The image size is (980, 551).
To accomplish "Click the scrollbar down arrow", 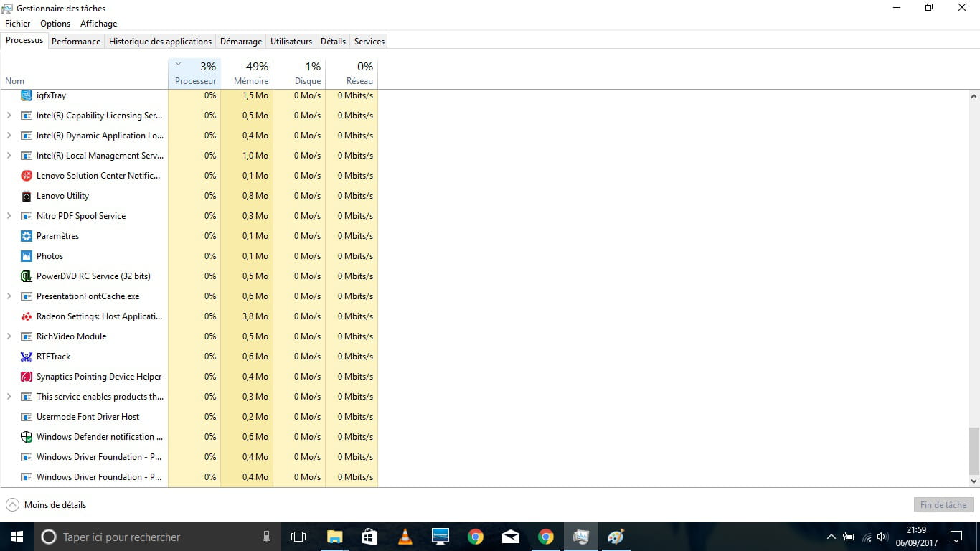I will click(974, 481).
